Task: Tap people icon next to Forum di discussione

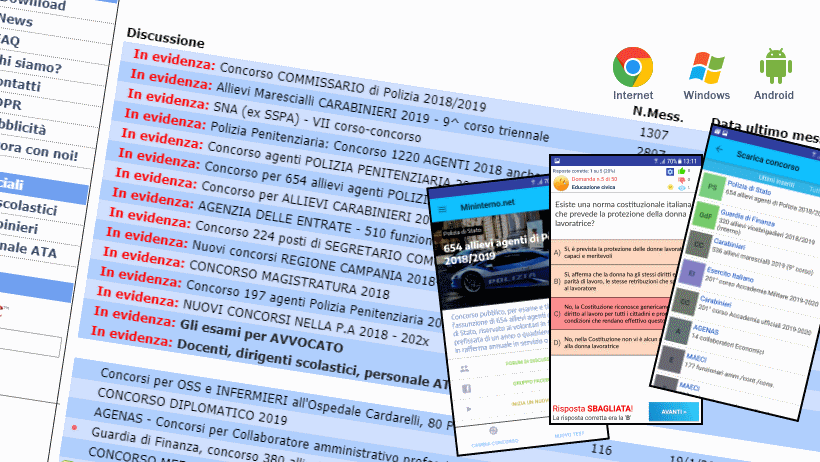Action: coord(464,369)
